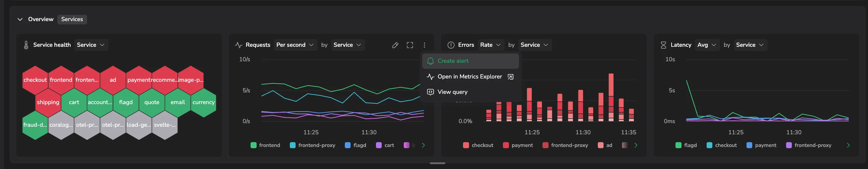Screen dimensions: 868x169
Task: Click the flagd hexagon in Service health
Action: (x=126, y=102)
